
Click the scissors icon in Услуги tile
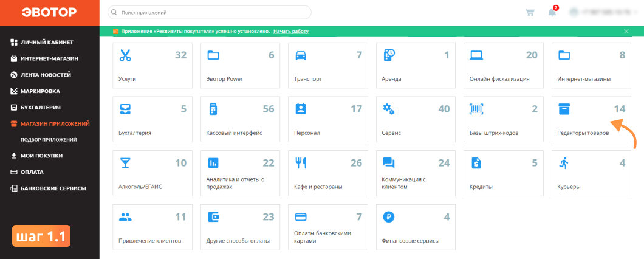pos(125,55)
